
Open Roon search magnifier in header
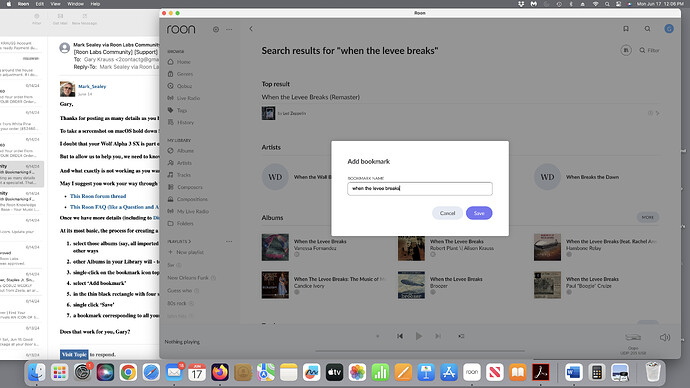click(x=647, y=29)
